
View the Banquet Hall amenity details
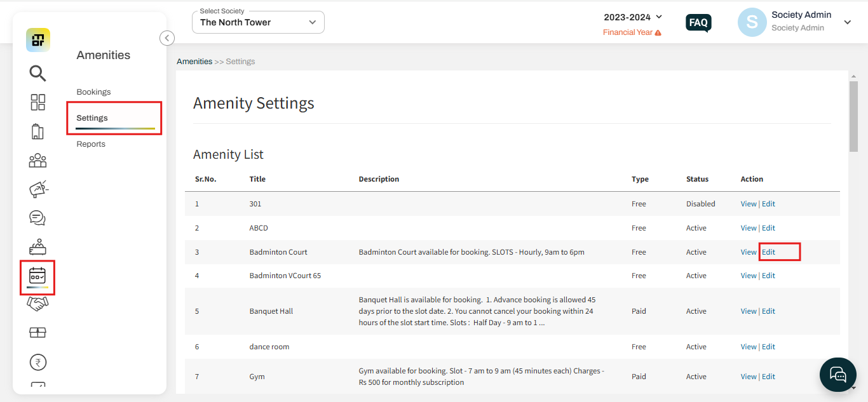coord(748,311)
